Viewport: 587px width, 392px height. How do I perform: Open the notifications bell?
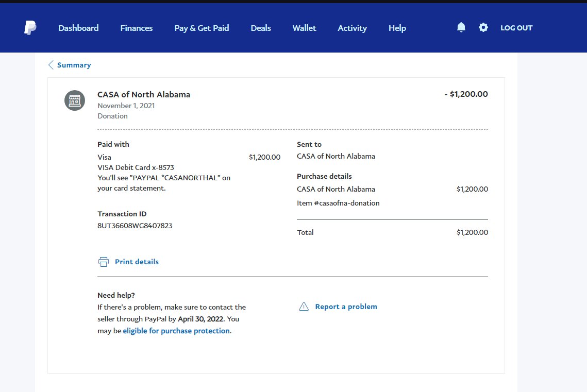tap(461, 27)
